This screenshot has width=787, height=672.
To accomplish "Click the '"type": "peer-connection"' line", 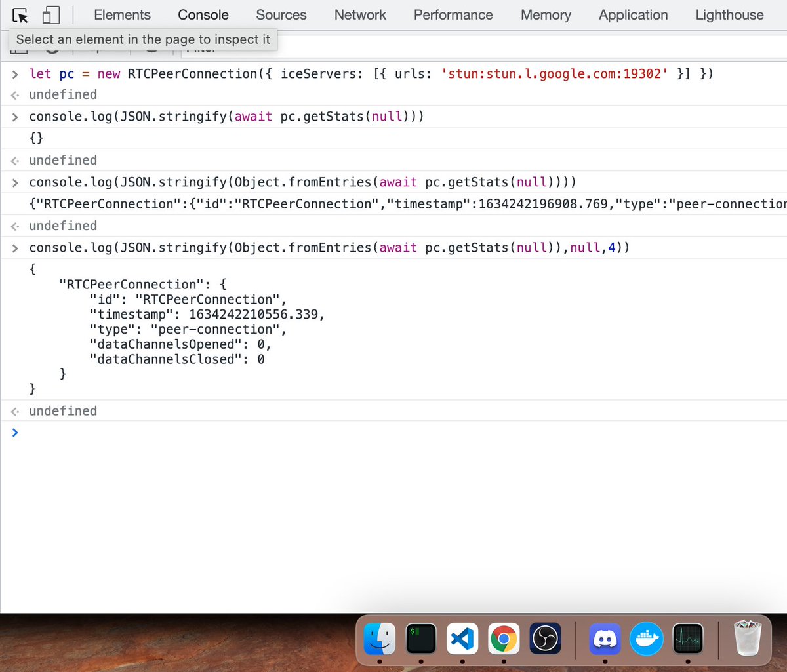I will tap(188, 329).
